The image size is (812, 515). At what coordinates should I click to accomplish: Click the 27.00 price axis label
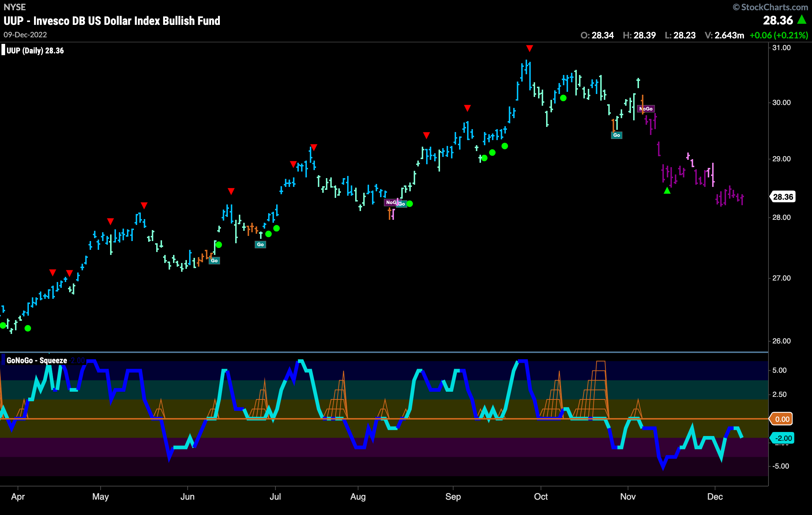pyautogui.click(x=781, y=278)
